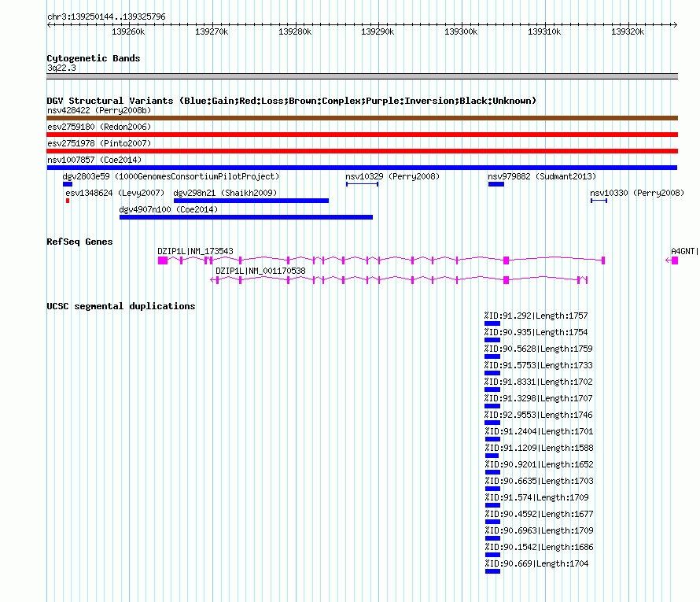Click the %ID:90.935|Length:1754 duplication bar
This screenshot has height=602, width=700.
pos(492,339)
